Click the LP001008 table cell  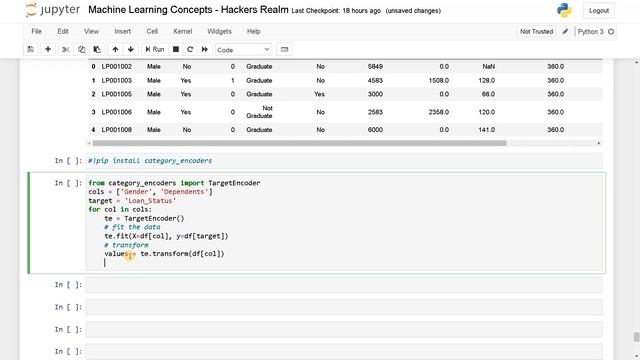[117, 130]
